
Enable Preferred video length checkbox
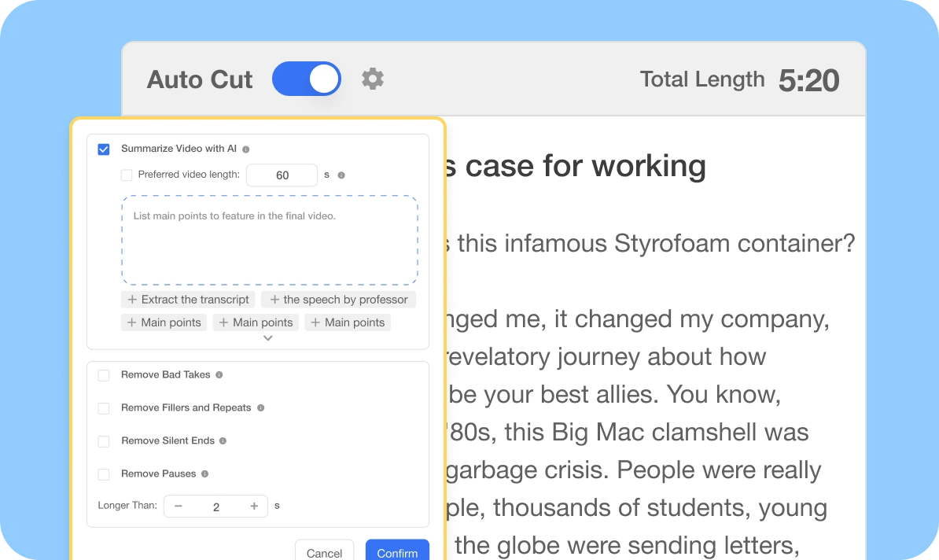(x=127, y=175)
